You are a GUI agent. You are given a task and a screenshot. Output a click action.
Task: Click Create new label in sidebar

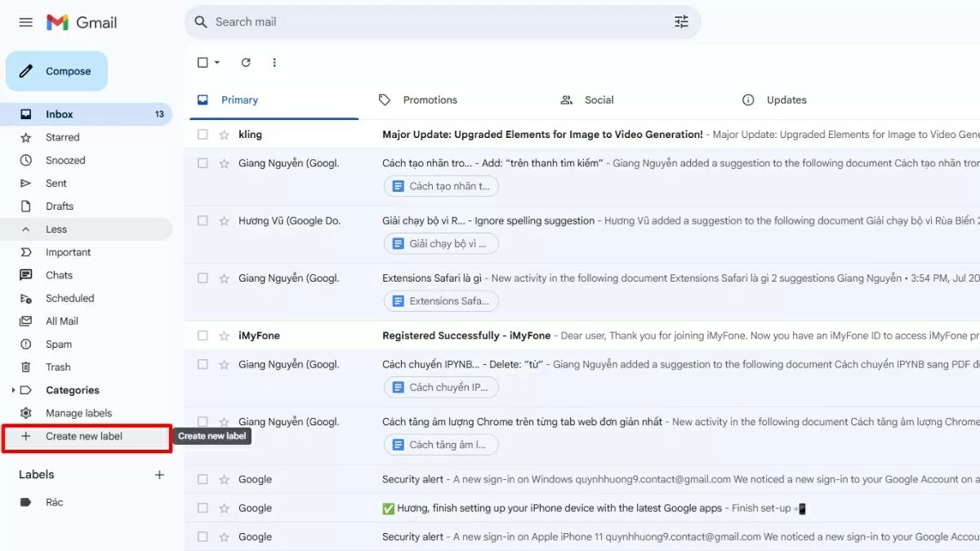[84, 437]
